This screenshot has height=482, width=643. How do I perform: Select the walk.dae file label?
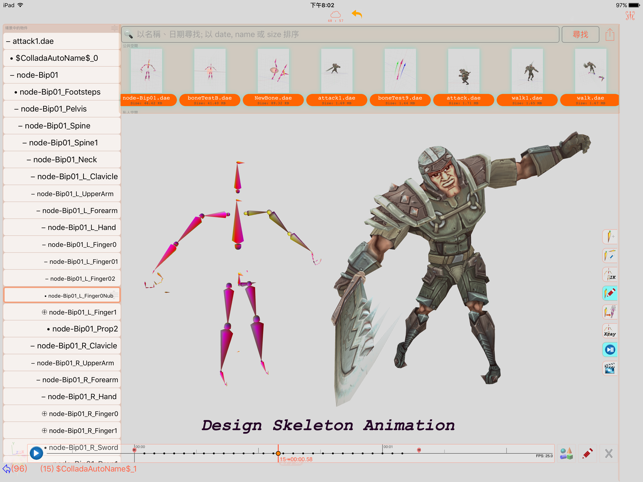590,100
